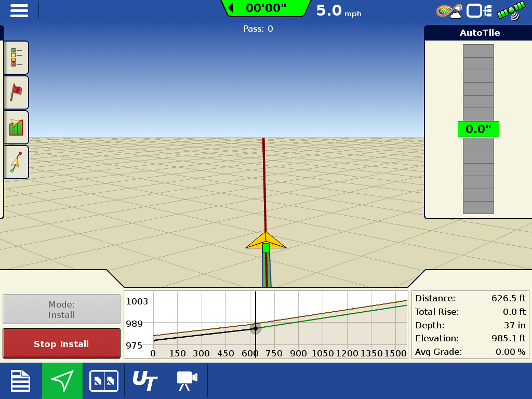Tap the 5.0 mph speed readout
Screen dimensions: 532x399
(x=338, y=11)
